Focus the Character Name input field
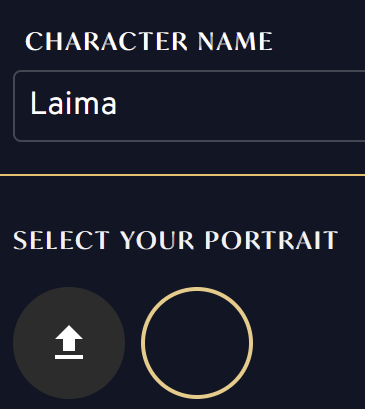This screenshot has width=365, height=409. click(x=189, y=106)
